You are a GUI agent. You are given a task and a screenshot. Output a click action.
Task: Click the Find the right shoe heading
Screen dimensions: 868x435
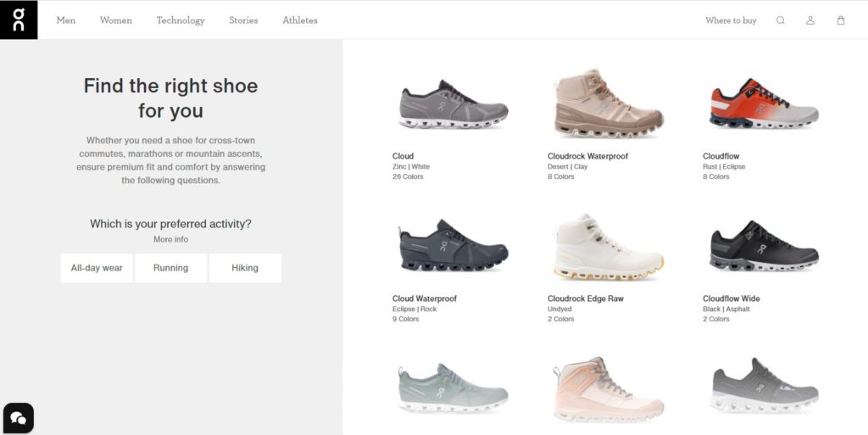[x=171, y=98]
